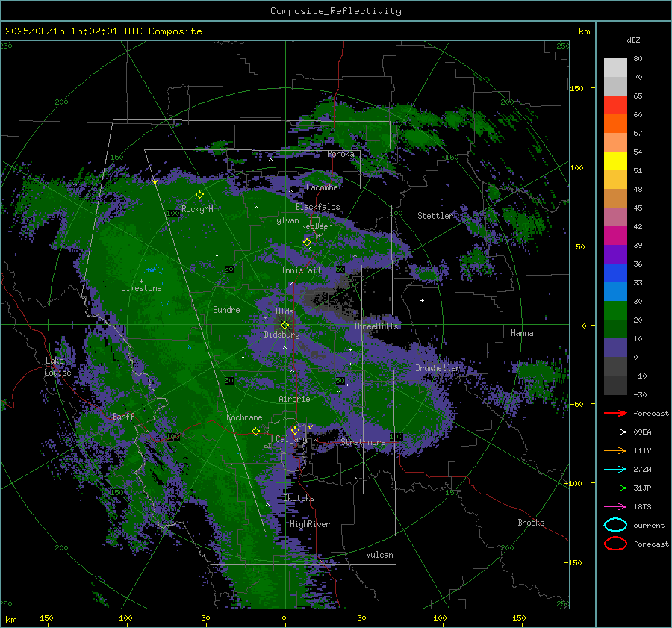Click the HighRiver city label

click(310, 524)
